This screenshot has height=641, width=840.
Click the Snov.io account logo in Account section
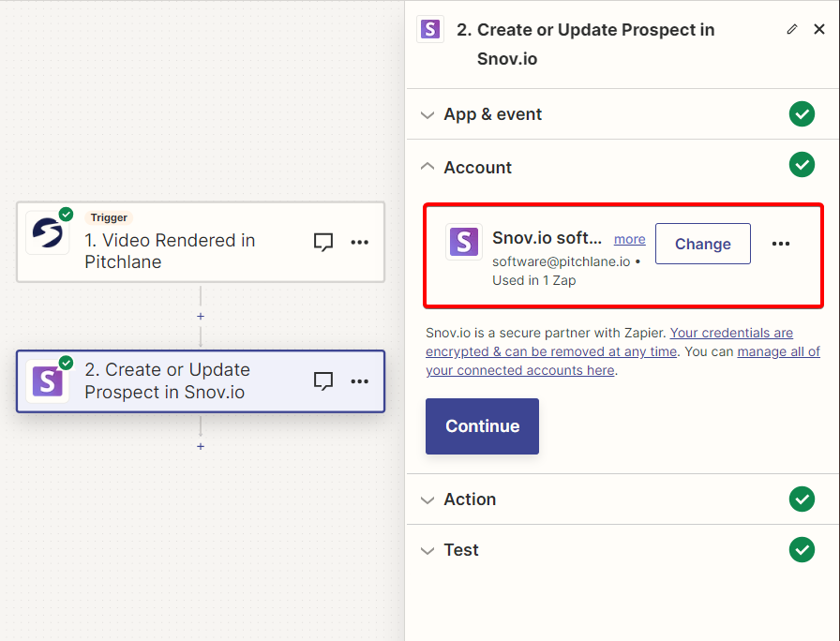[x=464, y=242]
